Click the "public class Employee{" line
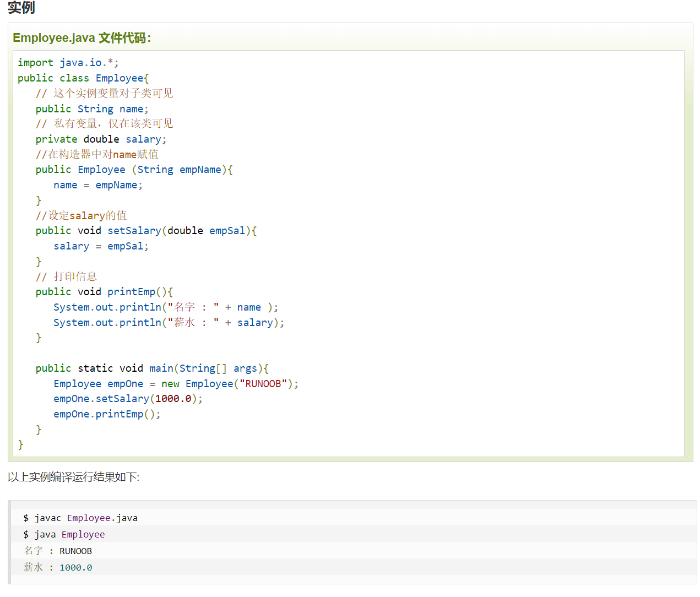 [x=83, y=78]
